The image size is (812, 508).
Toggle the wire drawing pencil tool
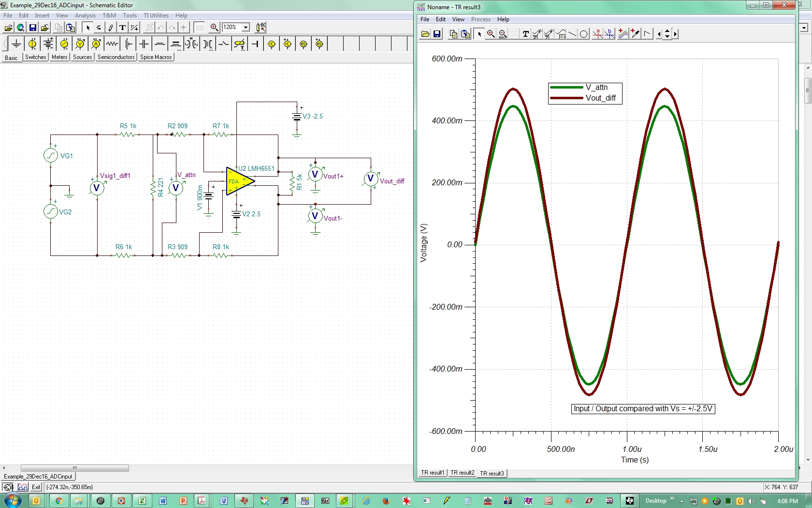[x=111, y=28]
